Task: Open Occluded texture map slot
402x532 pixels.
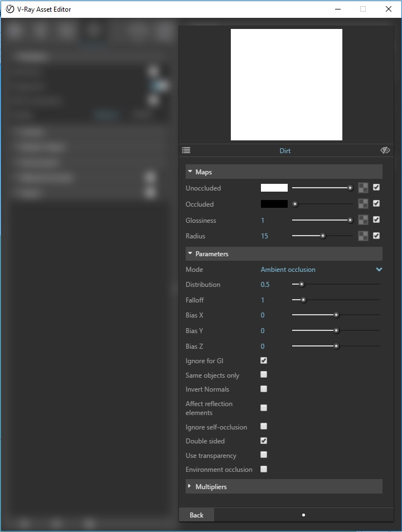Action: click(363, 204)
